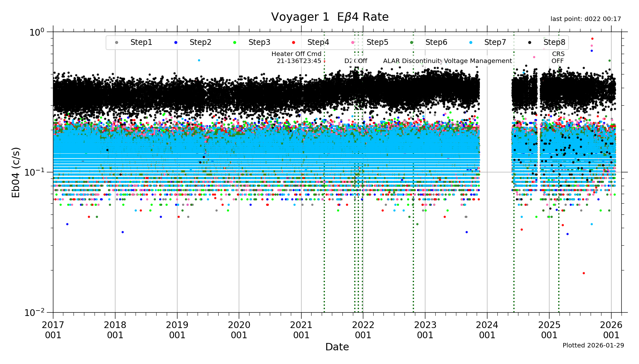Viewport: 639px width, 364px height.
Task: Select the Step6 legend label
Action: point(436,42)
